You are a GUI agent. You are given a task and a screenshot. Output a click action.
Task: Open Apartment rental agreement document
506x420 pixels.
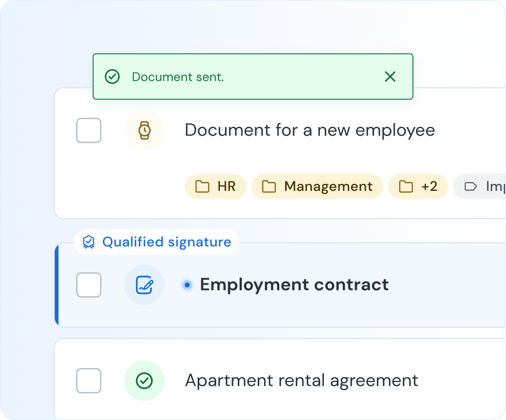click(302, 381)
